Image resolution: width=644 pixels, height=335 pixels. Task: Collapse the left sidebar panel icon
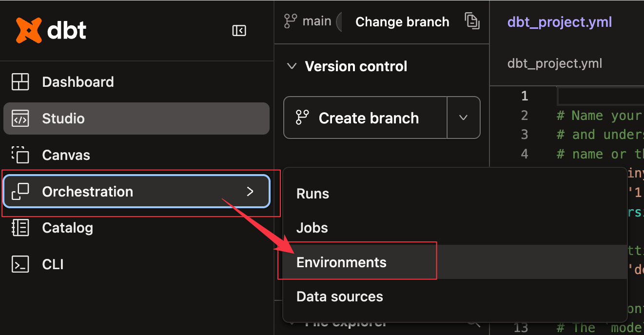(239, 31)
